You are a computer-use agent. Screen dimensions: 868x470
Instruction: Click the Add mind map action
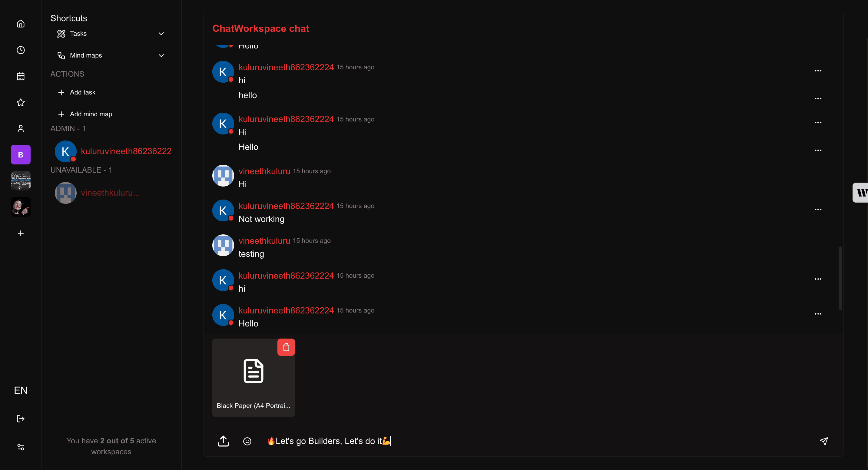point(91,114)
